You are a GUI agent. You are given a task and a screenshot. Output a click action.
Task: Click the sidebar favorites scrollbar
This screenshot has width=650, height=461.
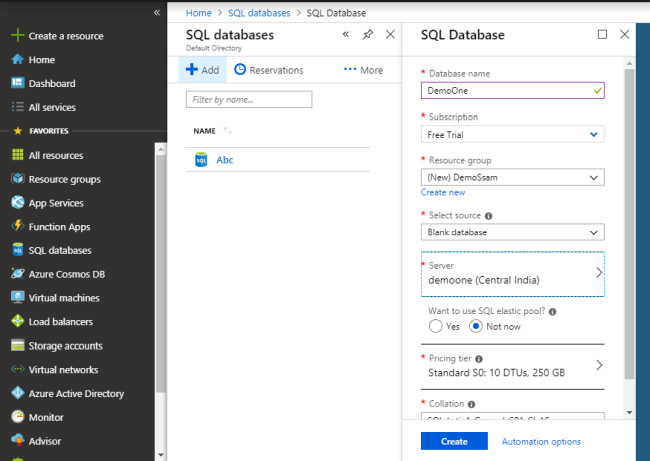pos(160,274)
